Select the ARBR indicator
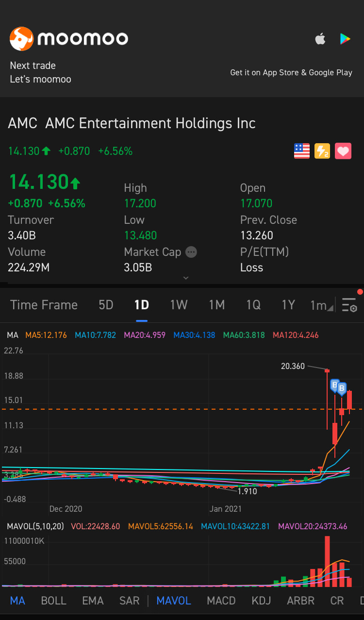The width and height of the screenshot is (364, 620). pyautogui.click(x=300, y=601)
